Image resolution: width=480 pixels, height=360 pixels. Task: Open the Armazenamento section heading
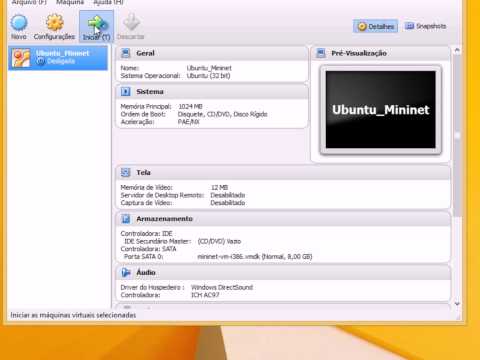point(164,219)
